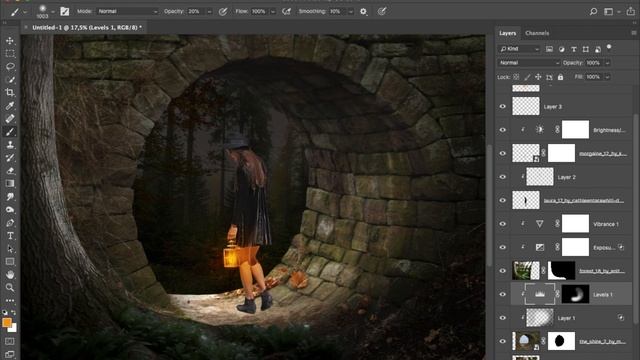Filter layers by type layer icon
Viewport: 640px width, 360px height.
573,49
